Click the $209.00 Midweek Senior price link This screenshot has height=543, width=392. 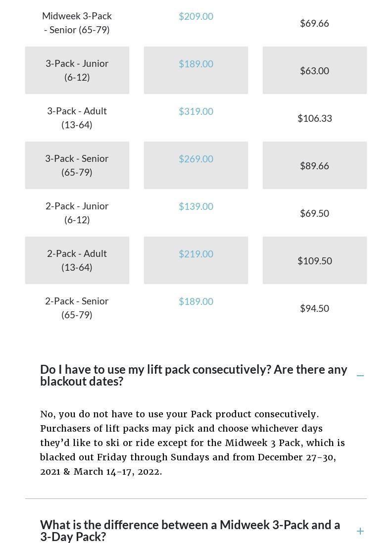[196, 16]
